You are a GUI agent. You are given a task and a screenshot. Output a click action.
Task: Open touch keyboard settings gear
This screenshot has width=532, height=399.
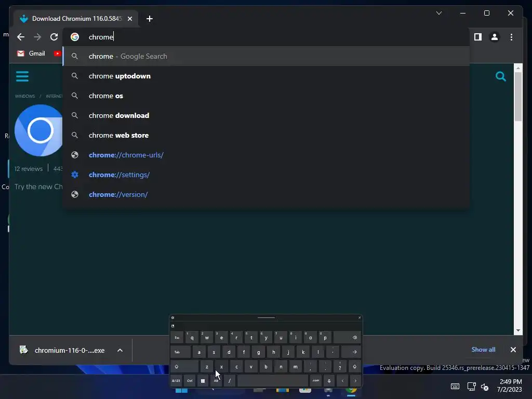172,317
